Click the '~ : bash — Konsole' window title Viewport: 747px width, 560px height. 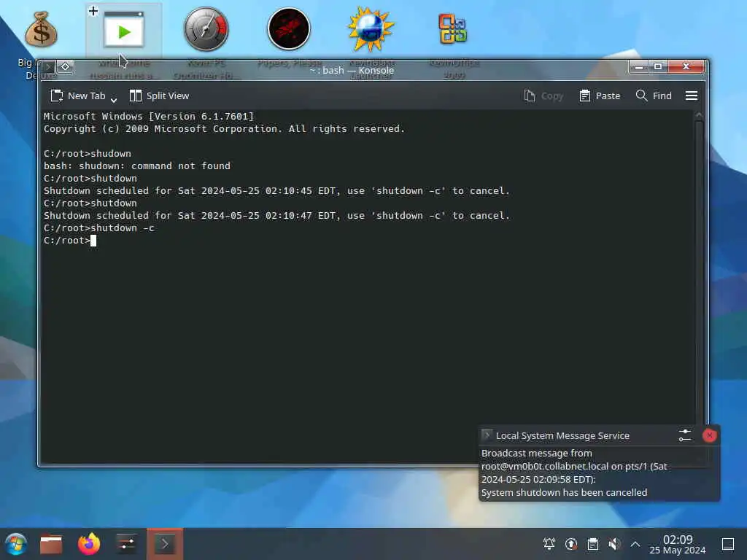352,70
